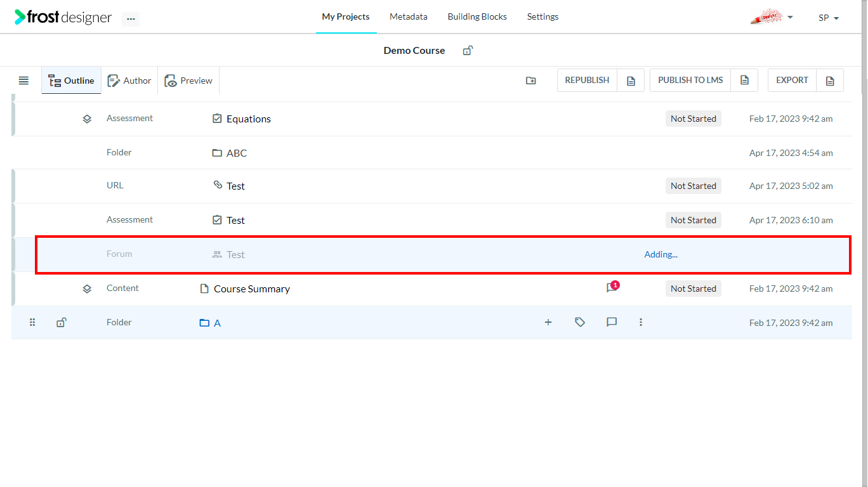
Task: Click the layers icon in the Course Summary row
Action: (x=87, y=289)
